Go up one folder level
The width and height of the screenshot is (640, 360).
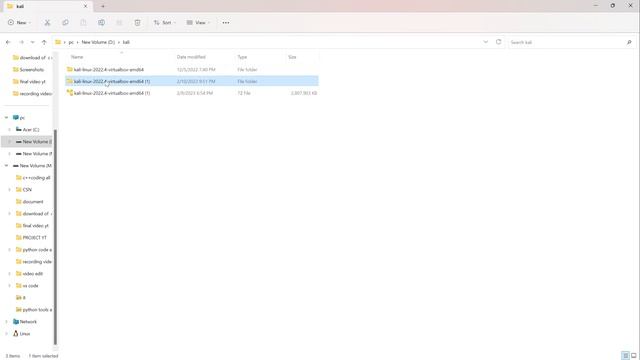click(44, 42)
